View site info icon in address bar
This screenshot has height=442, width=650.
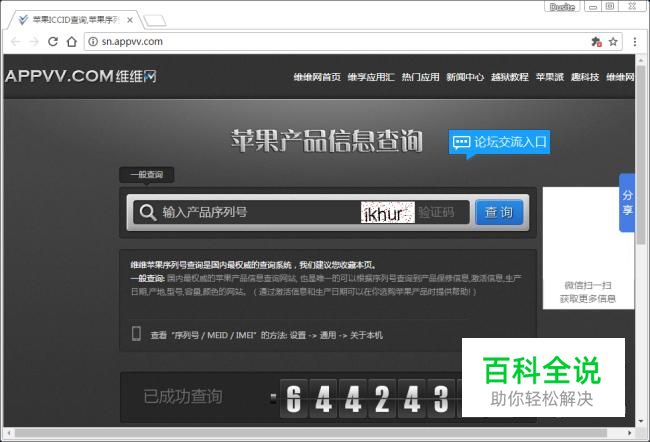point(93,41)
